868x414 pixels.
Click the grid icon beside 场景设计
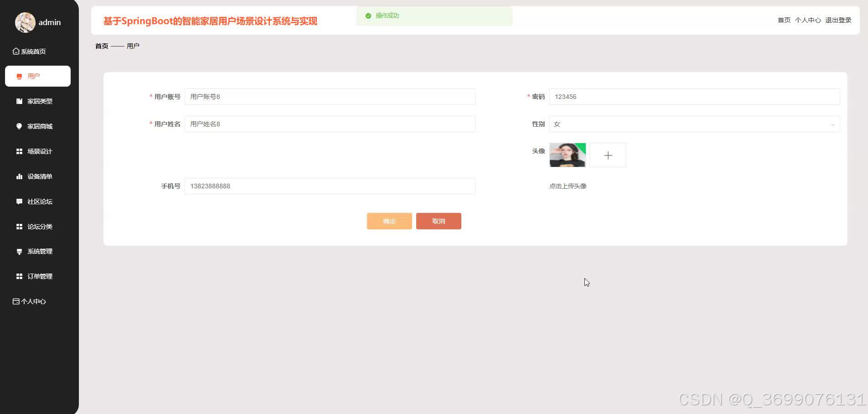[x=19, y=151]
